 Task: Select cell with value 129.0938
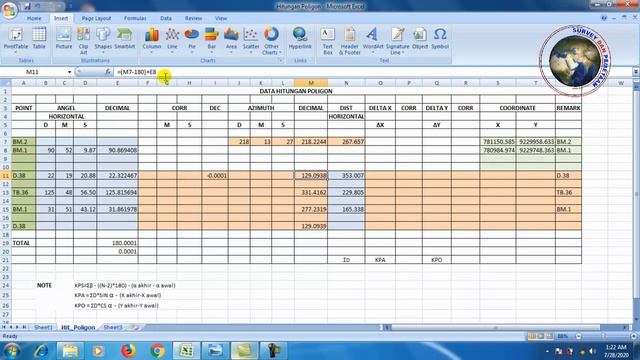[311, 176]
